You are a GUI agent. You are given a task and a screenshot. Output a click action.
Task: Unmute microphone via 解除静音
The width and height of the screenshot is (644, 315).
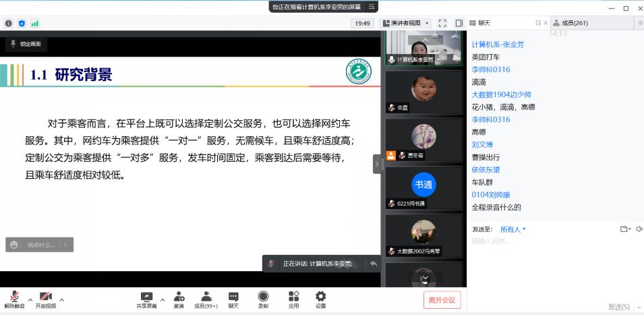(15, 299)
